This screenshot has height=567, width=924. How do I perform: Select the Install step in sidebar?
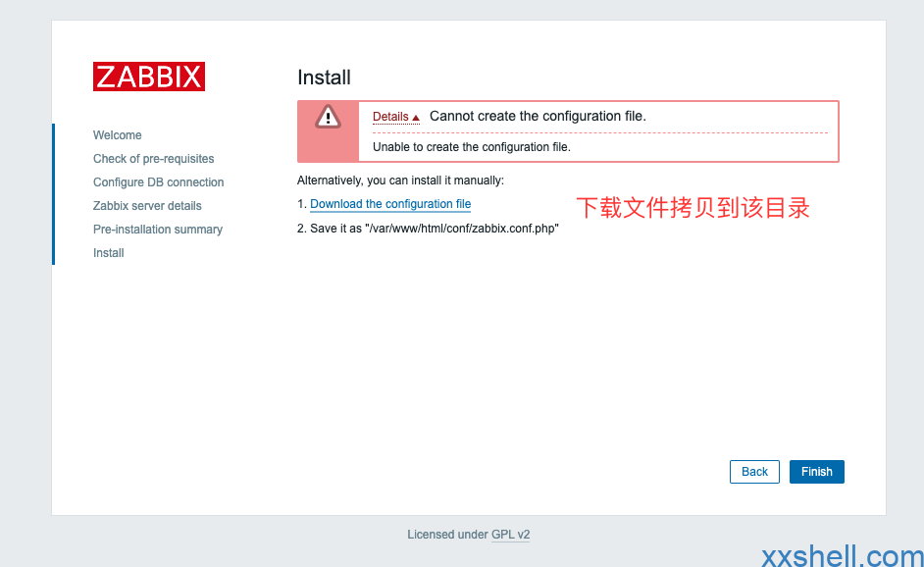(109, 253)
